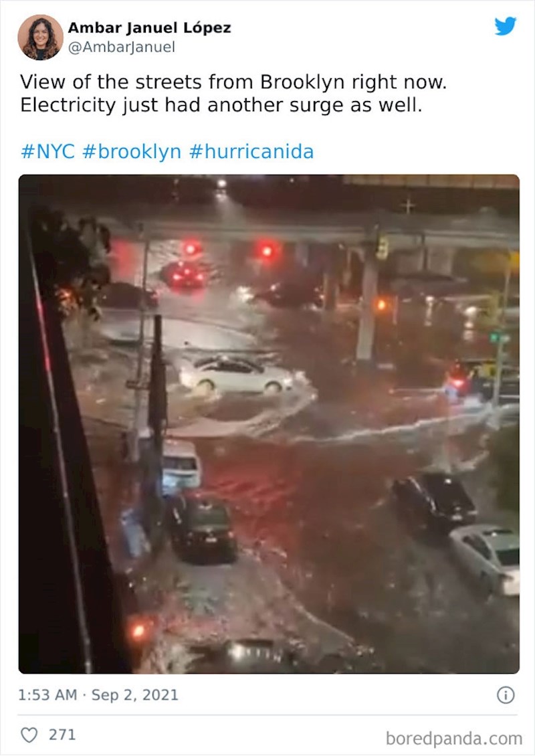Click the 1:53 AM tweet timestamp
The height and width of the screenshot is (756, 535).
point(47,694)
